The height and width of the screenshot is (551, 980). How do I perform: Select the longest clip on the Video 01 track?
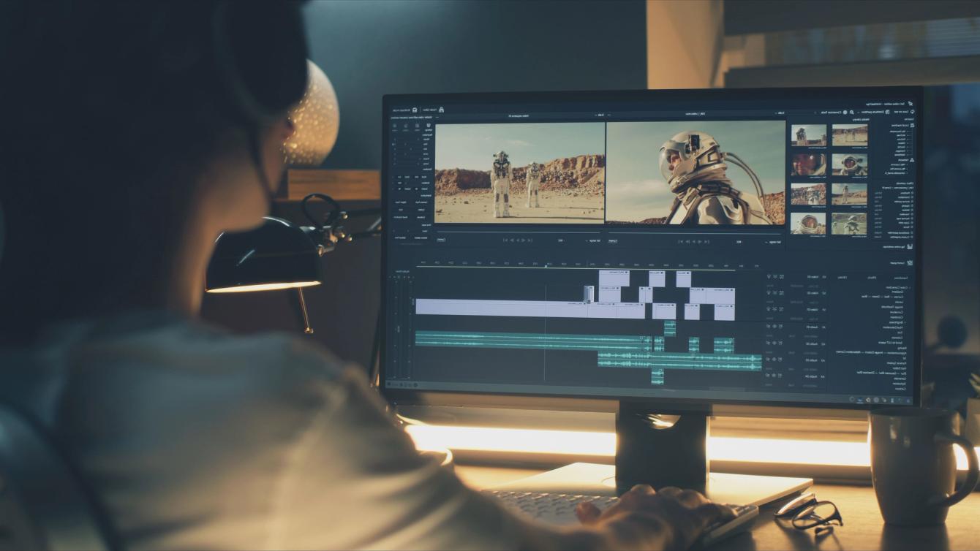(x=502, y=308)
